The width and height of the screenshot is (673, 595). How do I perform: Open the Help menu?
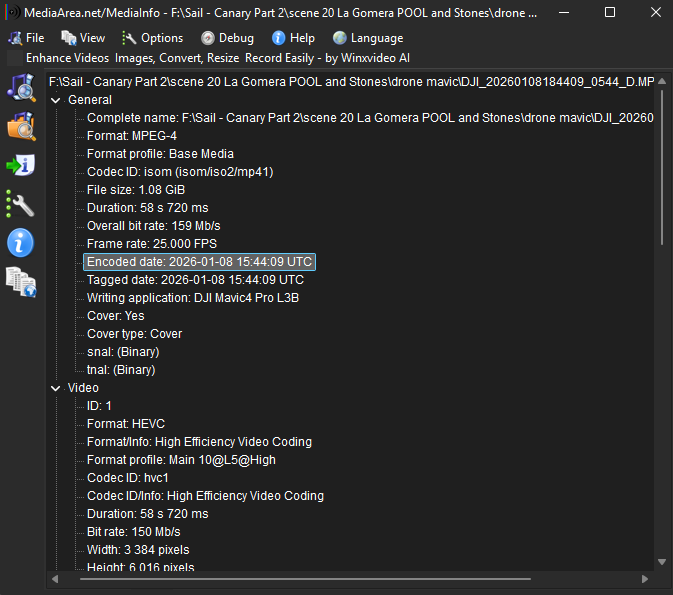click(x=293, y=38)
